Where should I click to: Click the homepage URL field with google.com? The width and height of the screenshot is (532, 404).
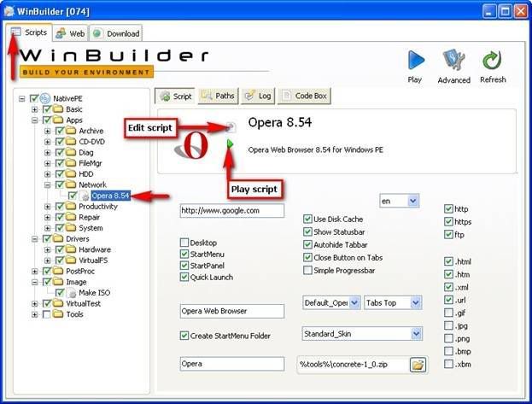click(x=232, y=211)
